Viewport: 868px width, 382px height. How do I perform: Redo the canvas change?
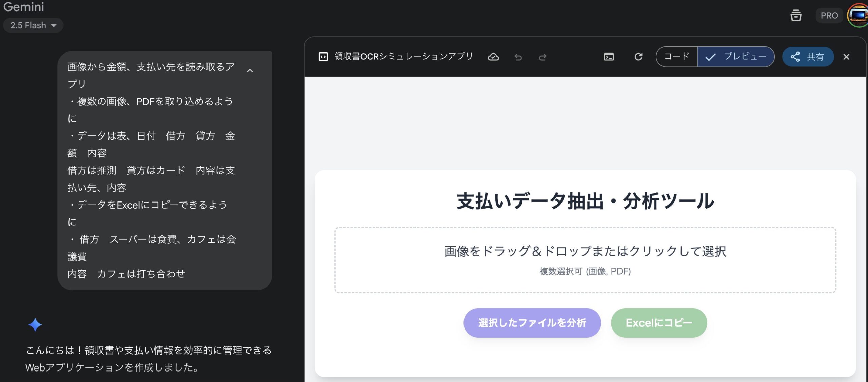click(x=542, y=57)
